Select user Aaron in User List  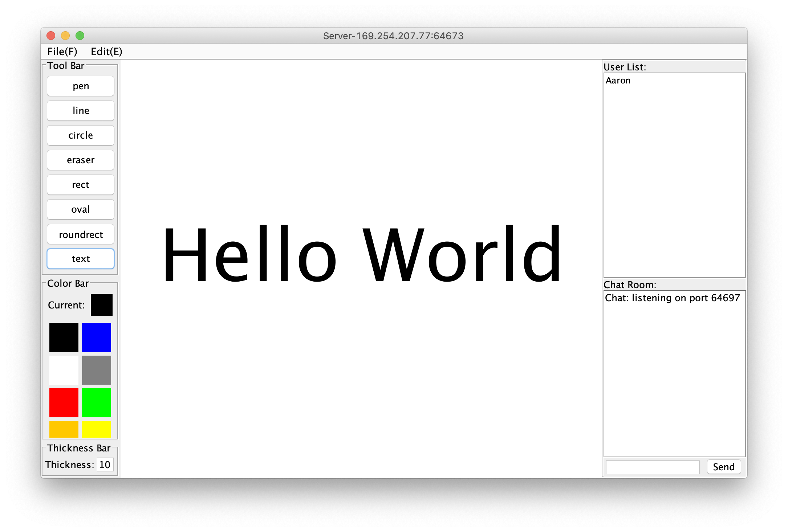point(618,81)
